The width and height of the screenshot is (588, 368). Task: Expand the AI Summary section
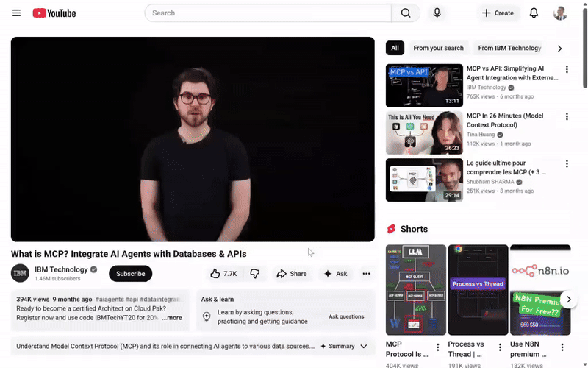pos(347,346)
